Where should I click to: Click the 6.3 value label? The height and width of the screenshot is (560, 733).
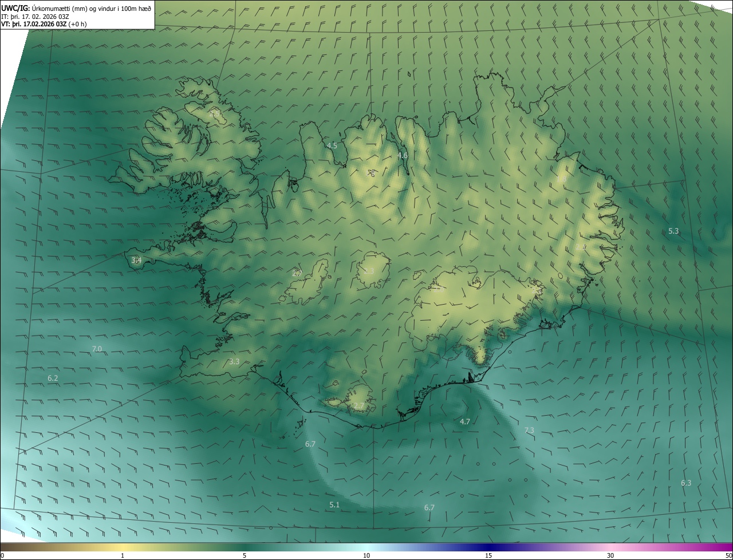coord(686,483)
